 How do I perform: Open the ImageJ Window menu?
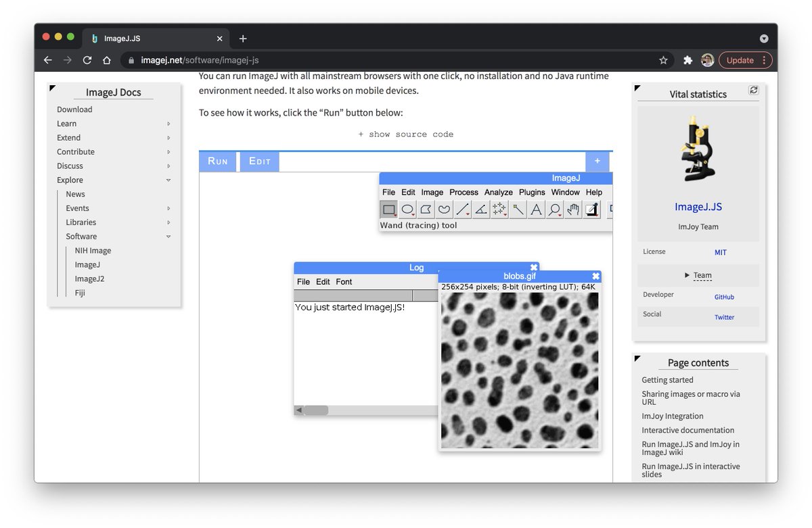(x=566, y=193)
